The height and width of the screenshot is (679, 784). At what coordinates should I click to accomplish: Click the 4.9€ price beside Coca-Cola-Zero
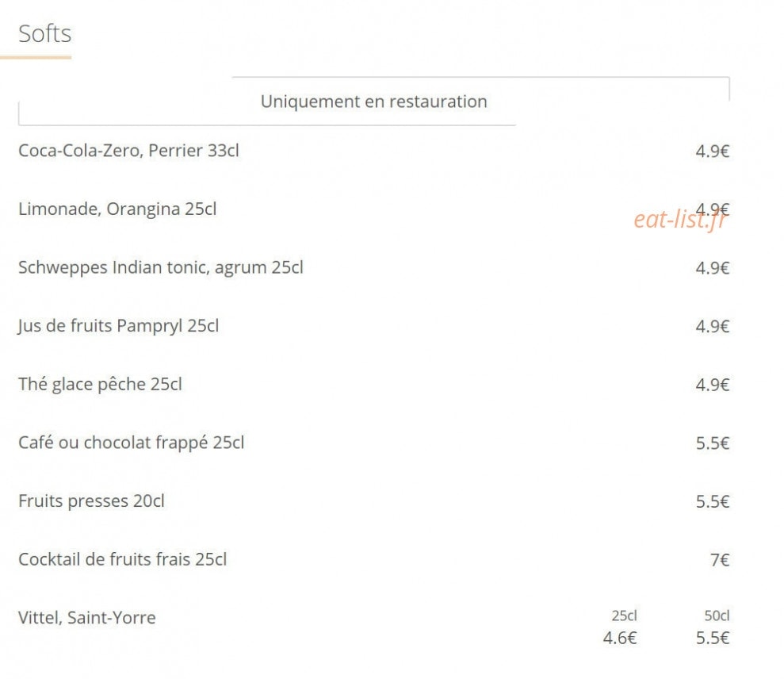click(x=713, y=152)
